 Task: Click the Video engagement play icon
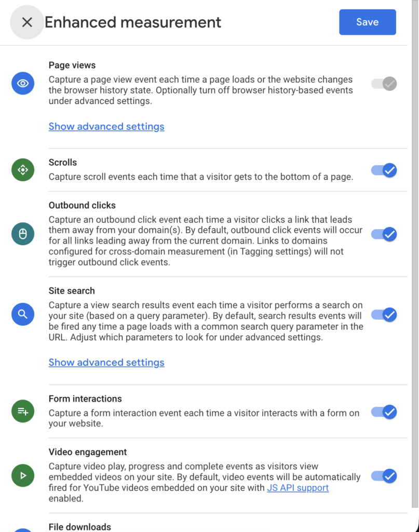point(23,475)
